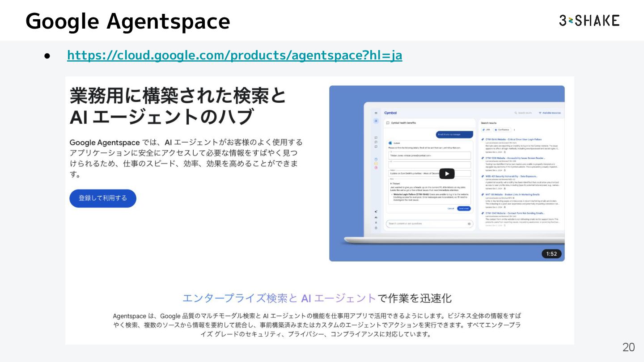
Task: Click the To field with Tristan Jones
Action: click(x=429, y=156)
